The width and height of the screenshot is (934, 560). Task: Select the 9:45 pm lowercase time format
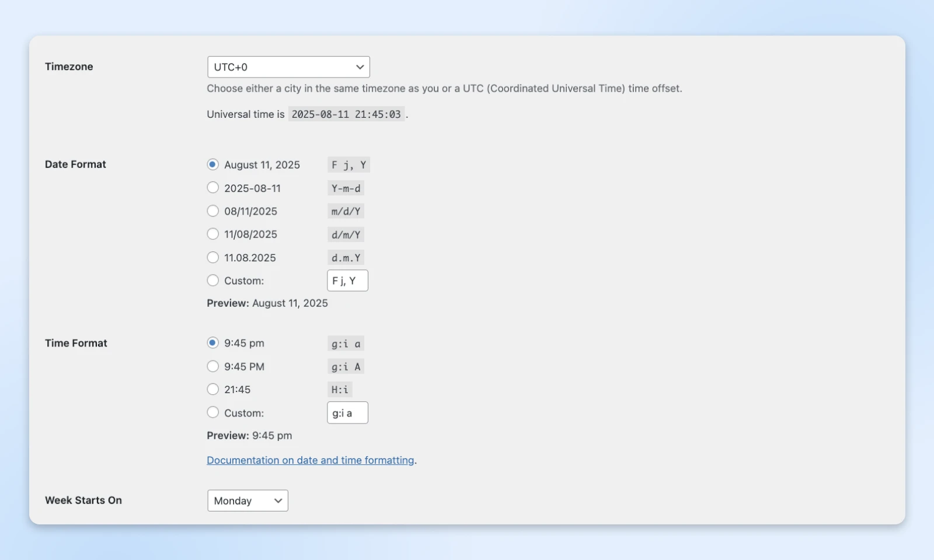[213, 343]
